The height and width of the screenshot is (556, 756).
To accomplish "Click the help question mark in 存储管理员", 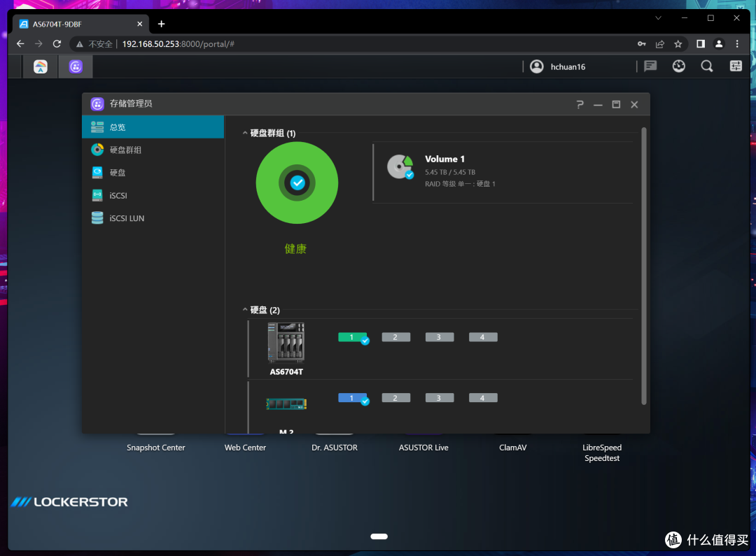I will coord(580,104).
